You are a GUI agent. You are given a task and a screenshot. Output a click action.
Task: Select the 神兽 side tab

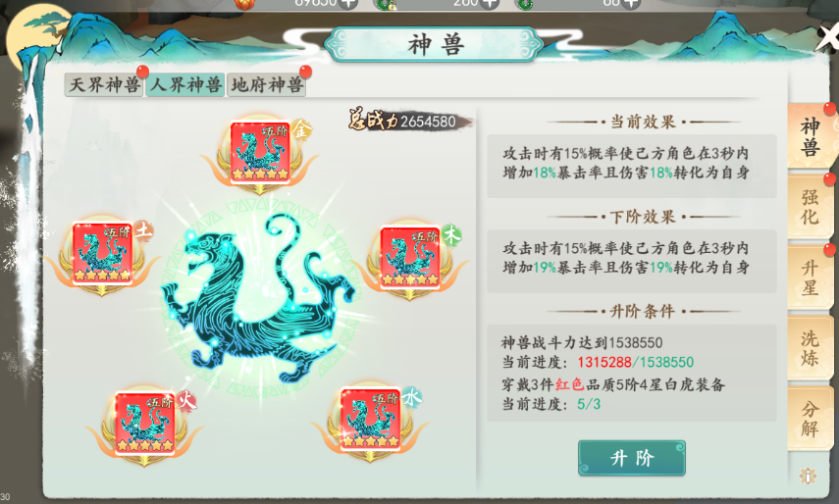point(811,136)
